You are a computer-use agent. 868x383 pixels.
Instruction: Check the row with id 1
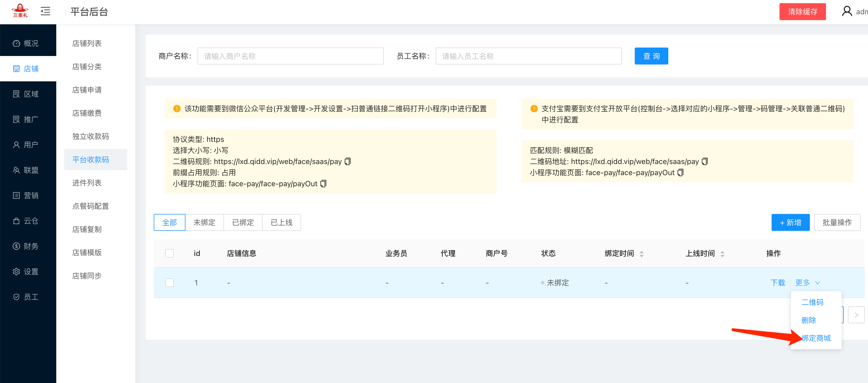coord(170,283)
